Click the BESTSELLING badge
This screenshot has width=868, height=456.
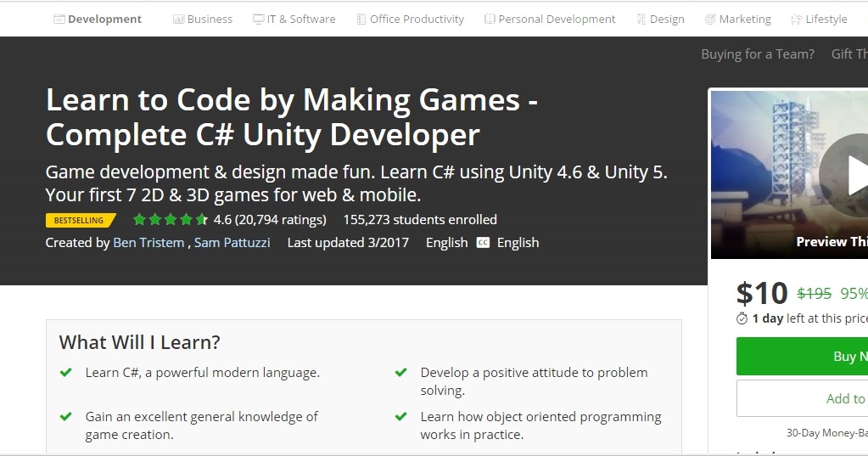pyautogui.click(x=81, y=220)
